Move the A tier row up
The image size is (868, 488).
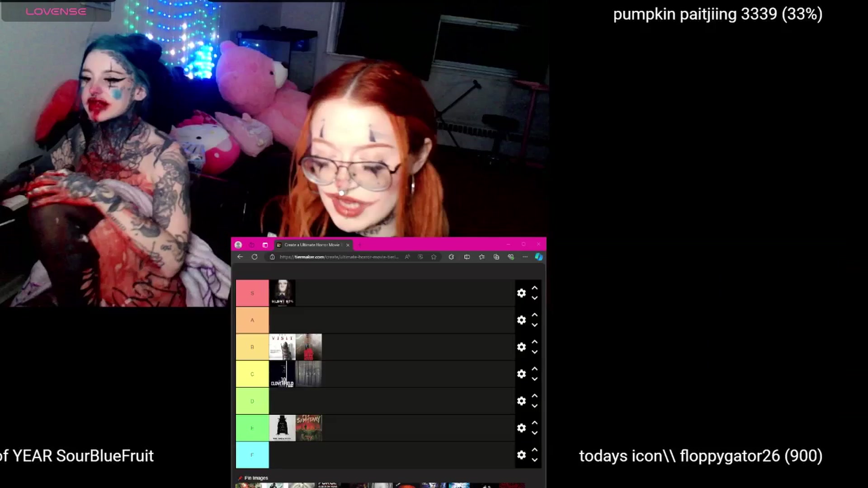click(x=535, y=314)
